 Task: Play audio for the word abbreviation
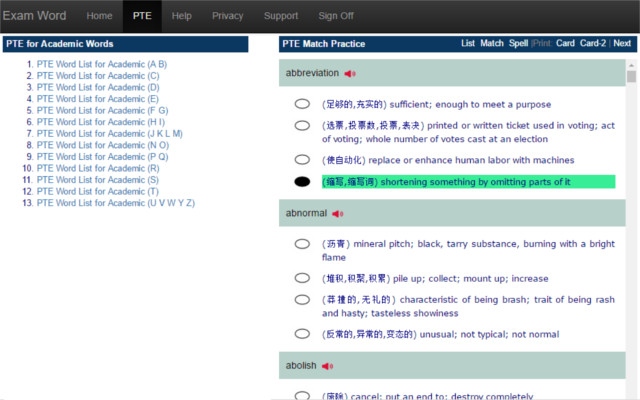350,73
